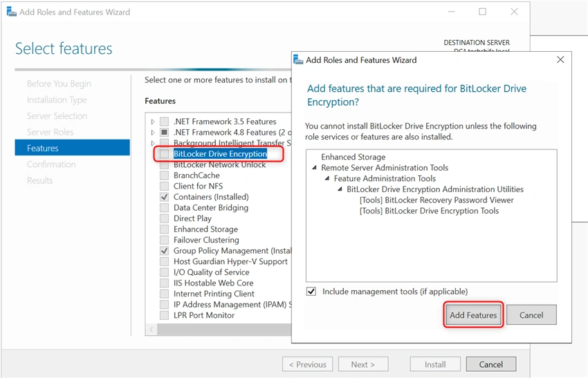Open the Before You Begin step
The image size is (588, 378).
[59, 84]
